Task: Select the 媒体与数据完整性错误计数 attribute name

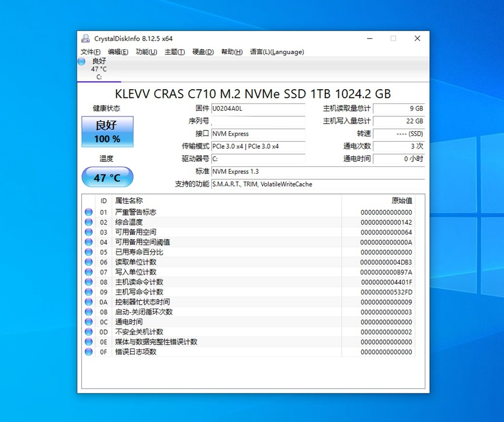Action: [x=156, y=342]
